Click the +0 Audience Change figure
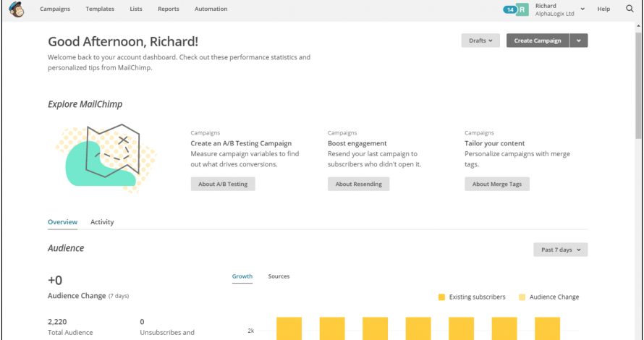 coord(55,280)
